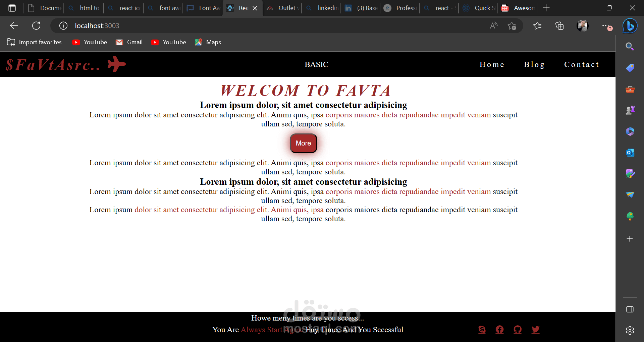644x342 pixels.
Task: Go to the Blog nav link
Action: click(x=534, y=64)
